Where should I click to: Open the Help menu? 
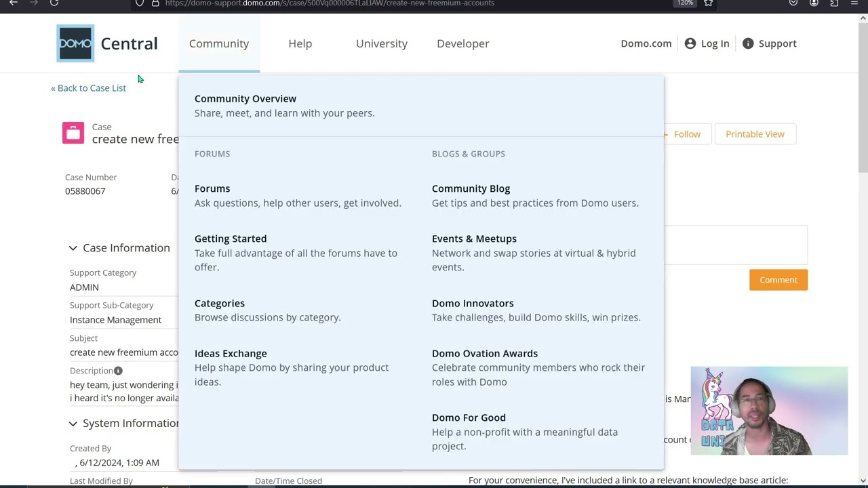click(300, 43)
